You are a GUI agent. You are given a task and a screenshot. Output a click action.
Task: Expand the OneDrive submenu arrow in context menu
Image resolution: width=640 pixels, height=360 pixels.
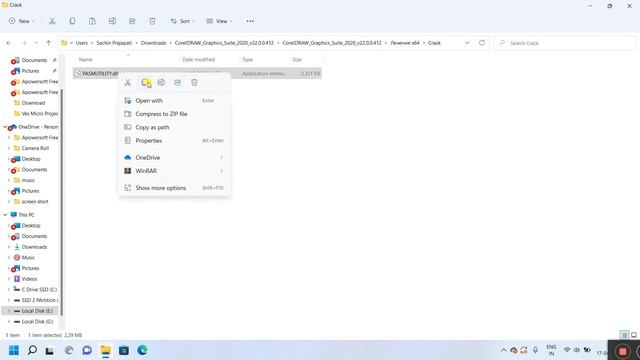point(222,158)
